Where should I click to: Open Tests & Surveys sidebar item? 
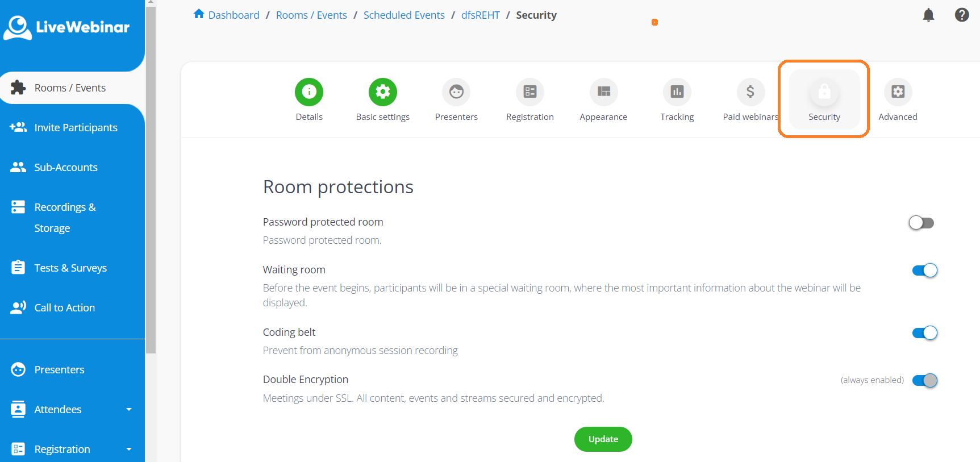click(70, 268)
